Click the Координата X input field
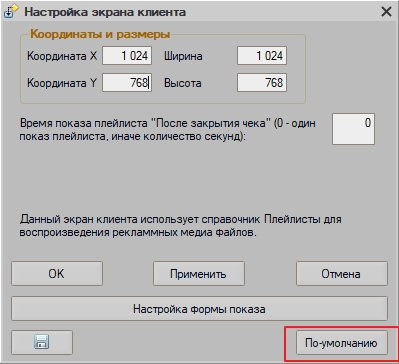The width and height of the screenshot is (399, 364). click(x=127, y=56)
